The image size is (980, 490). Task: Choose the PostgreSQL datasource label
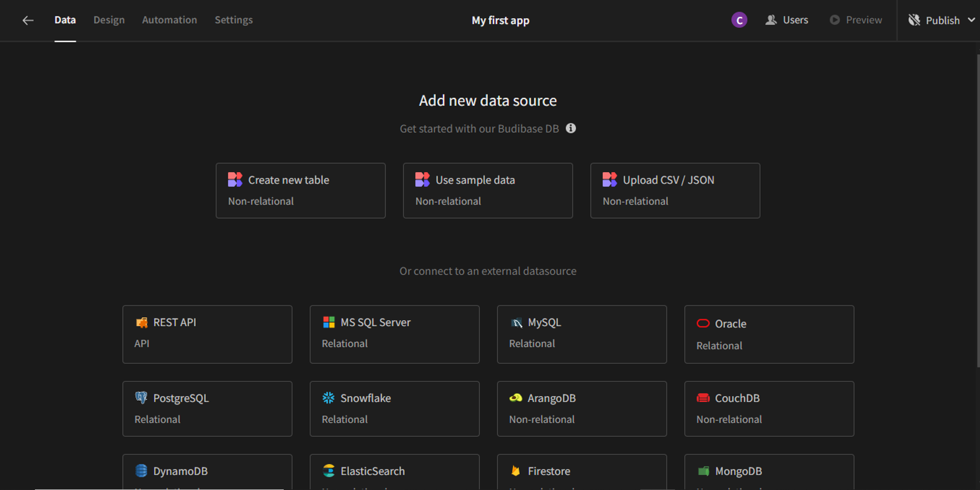point(181,398)
